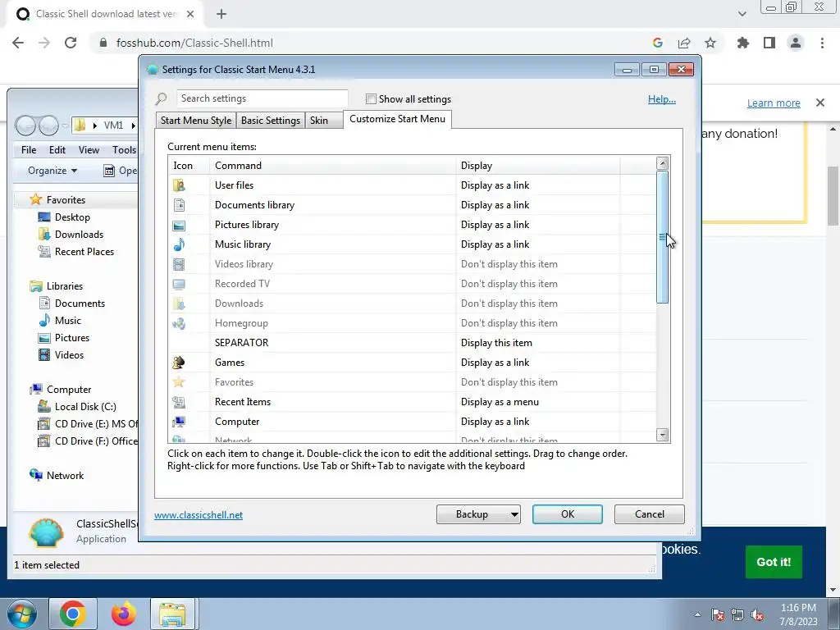Reload the page in Chrome
840x630 pixels.
(71, 43)
